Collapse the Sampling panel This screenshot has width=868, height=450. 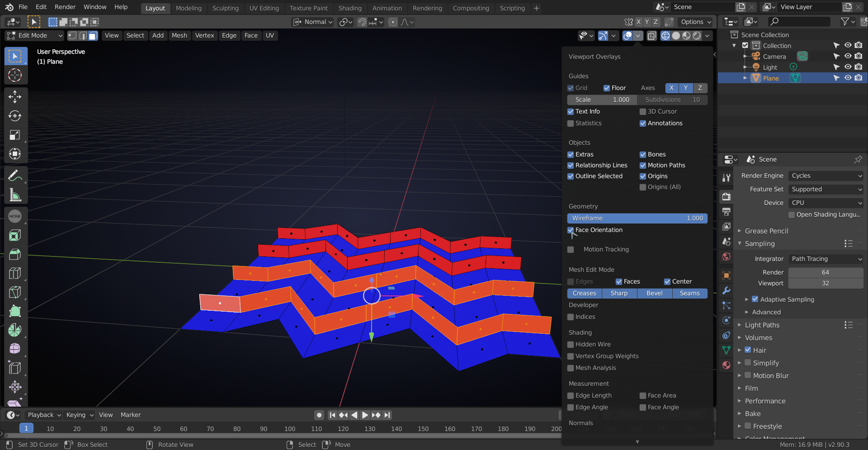click(x=759, y=244)
